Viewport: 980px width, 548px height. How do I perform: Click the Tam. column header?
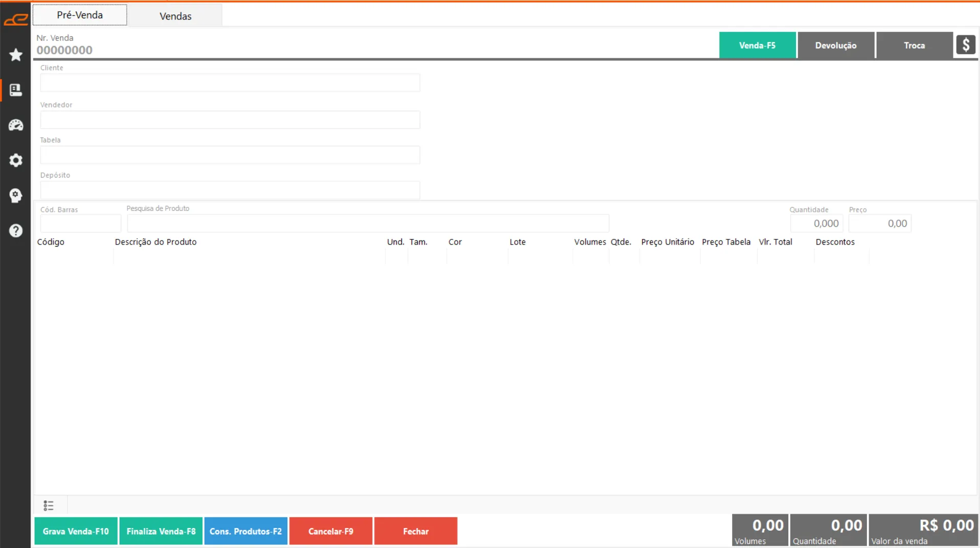click(x=418, y=242)
